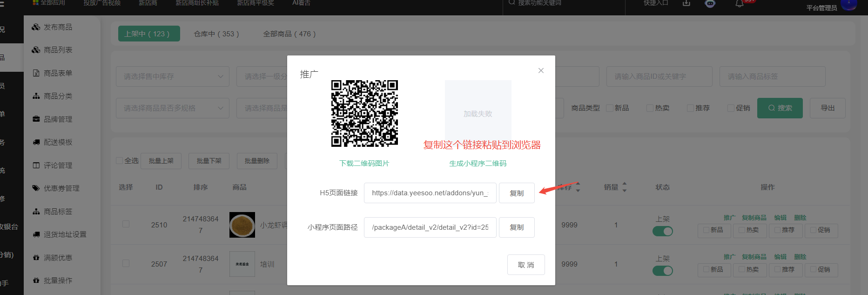Click the robot assistant icon in top bar
The width and height of the screenshot is (868, 295).
point(710,4)
